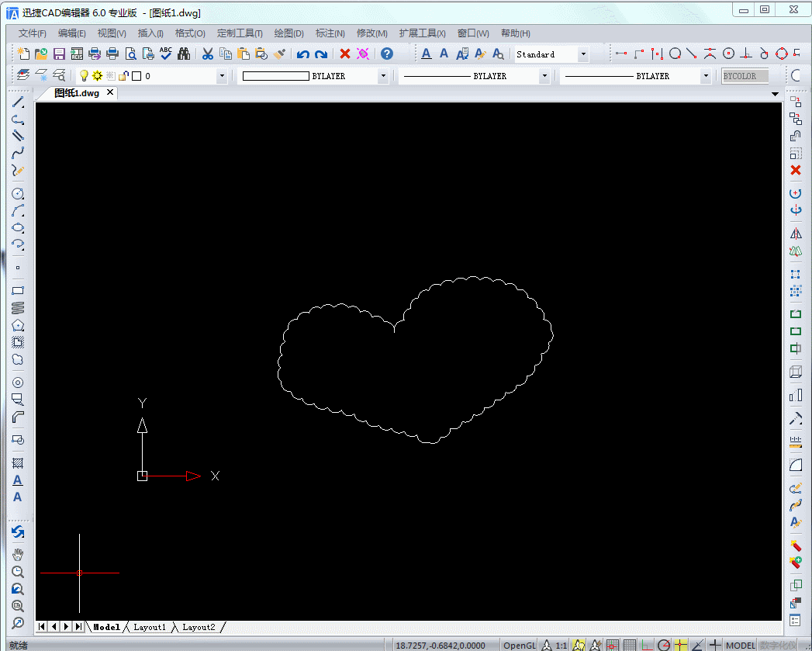Delete with the red X toolbar icon
The image size is (812, 651).
coord(345,54)
